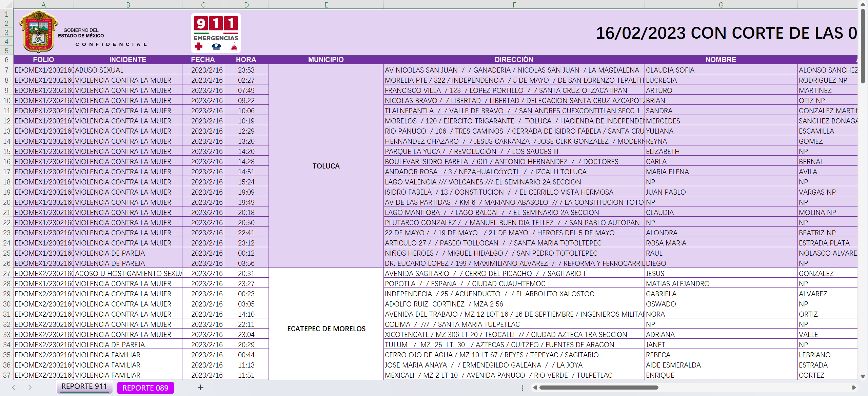Click previous sheet navigation arrow
This screenshot has width=868, height=396.
click(14, 388)
